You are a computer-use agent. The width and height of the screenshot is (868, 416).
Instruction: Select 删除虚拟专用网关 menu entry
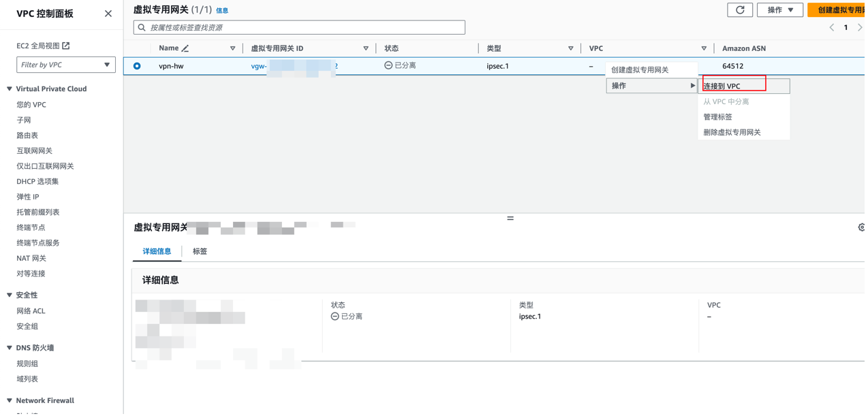tap(732, 132)
